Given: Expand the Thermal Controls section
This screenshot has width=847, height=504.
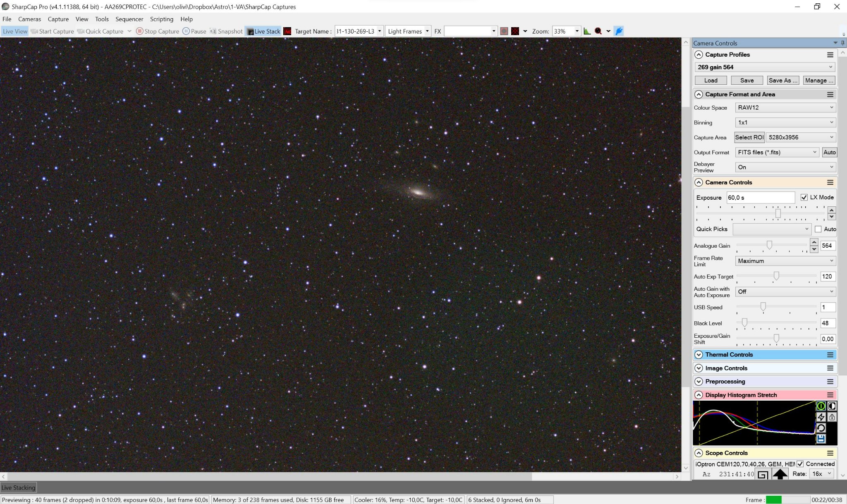Looking at the screenshot, I should click(x=699, y=355).
